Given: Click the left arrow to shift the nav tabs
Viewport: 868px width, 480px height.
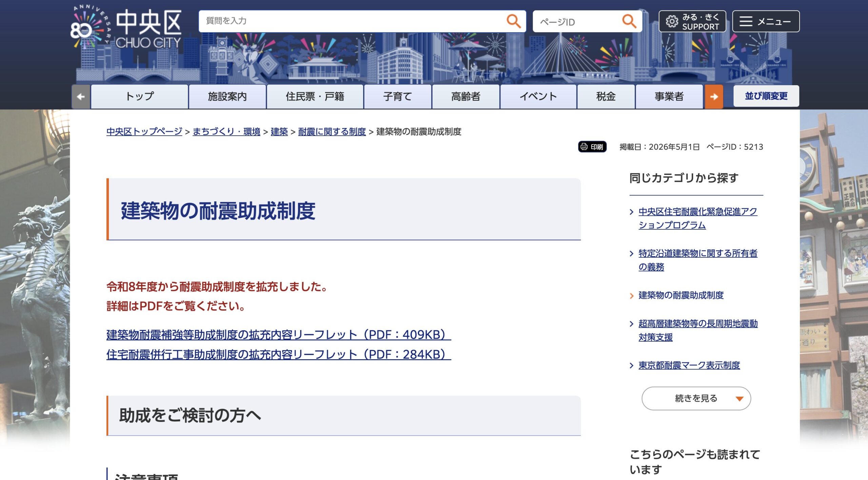Looking at the screenshot, I should pos(81,97).
